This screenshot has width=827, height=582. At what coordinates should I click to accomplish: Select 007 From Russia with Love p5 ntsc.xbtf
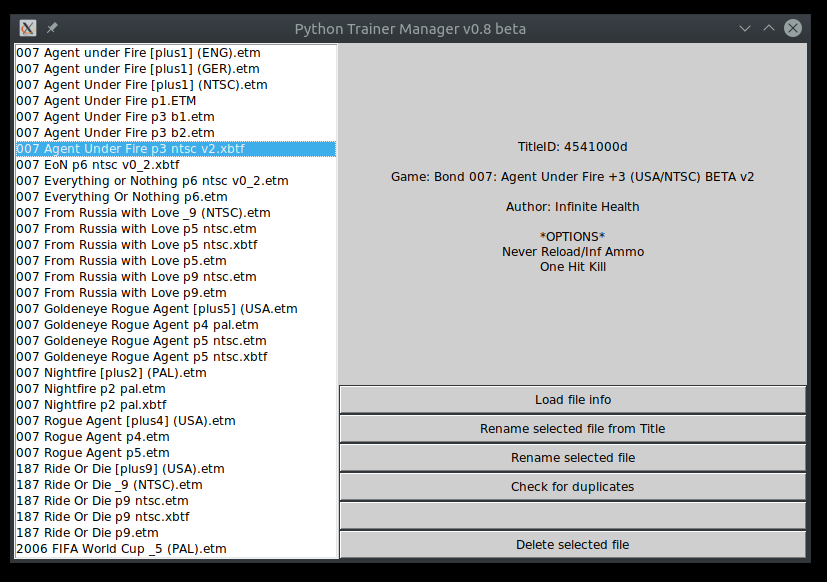(x=176, y=245)
